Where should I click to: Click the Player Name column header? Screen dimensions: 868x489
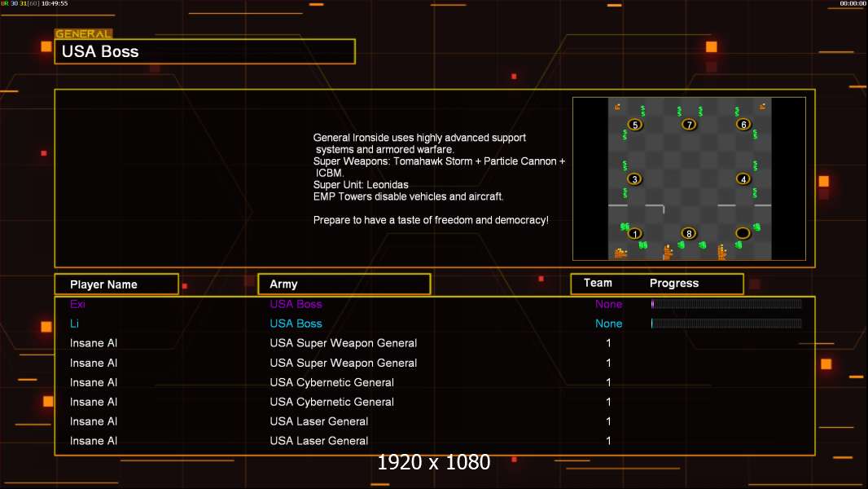116,284
